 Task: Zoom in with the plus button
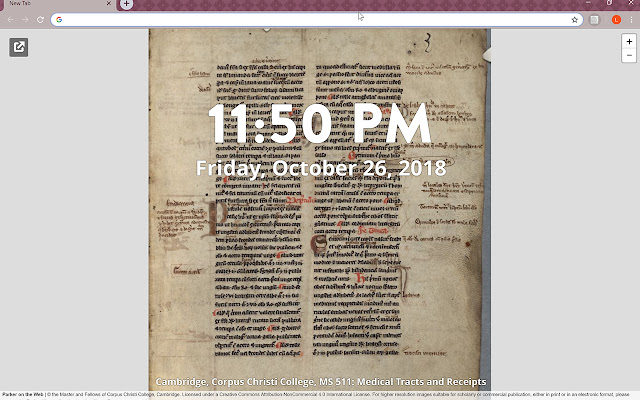click(629, 42)
